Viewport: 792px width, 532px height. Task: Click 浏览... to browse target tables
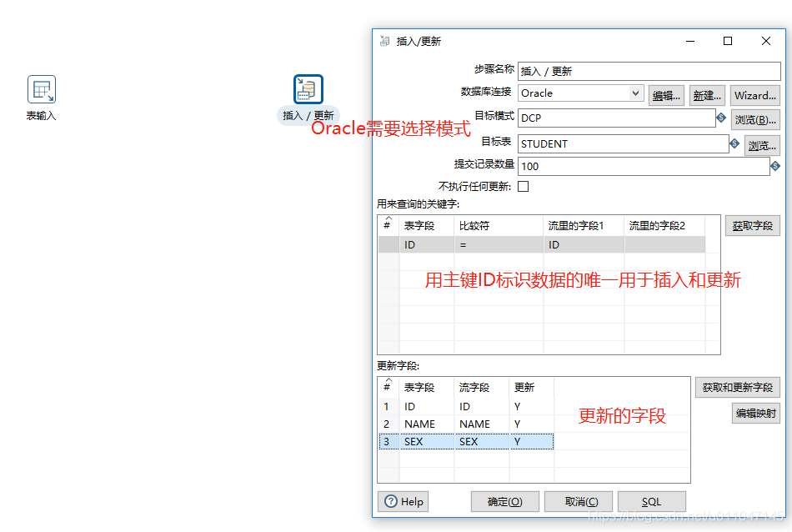click(x=762, y=144)
